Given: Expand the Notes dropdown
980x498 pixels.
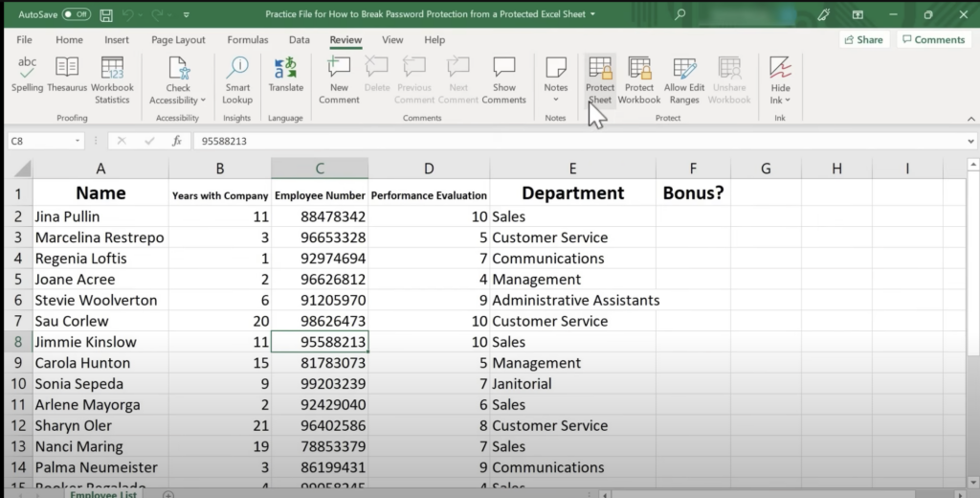Looking at the screenshot, I should 556,100.
